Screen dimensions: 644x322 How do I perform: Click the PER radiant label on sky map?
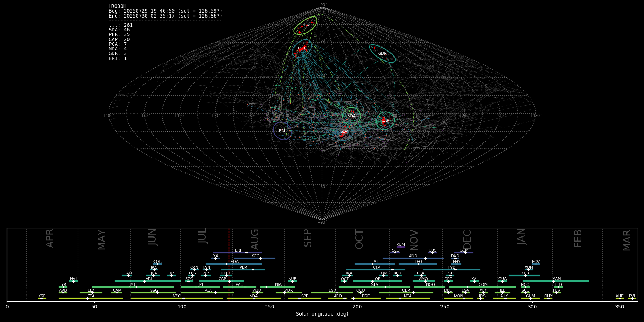[x=302, y=48]
